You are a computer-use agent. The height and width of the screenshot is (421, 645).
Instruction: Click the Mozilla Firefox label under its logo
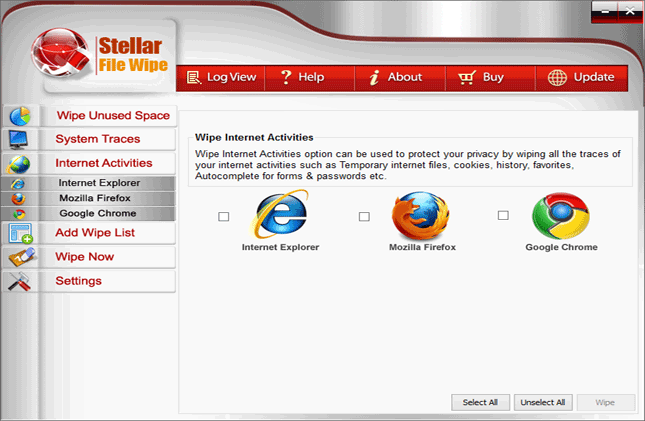[x=422, y=247]
